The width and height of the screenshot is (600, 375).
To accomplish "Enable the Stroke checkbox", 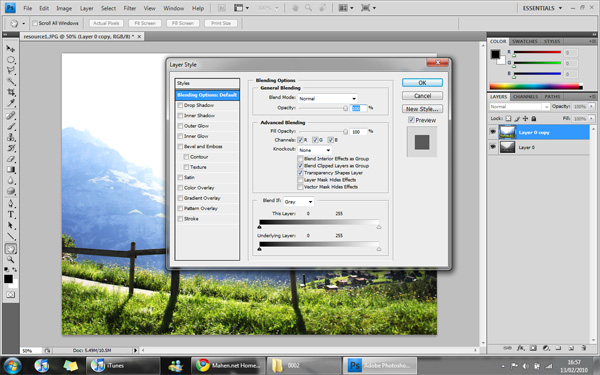I will click(180, 219).
